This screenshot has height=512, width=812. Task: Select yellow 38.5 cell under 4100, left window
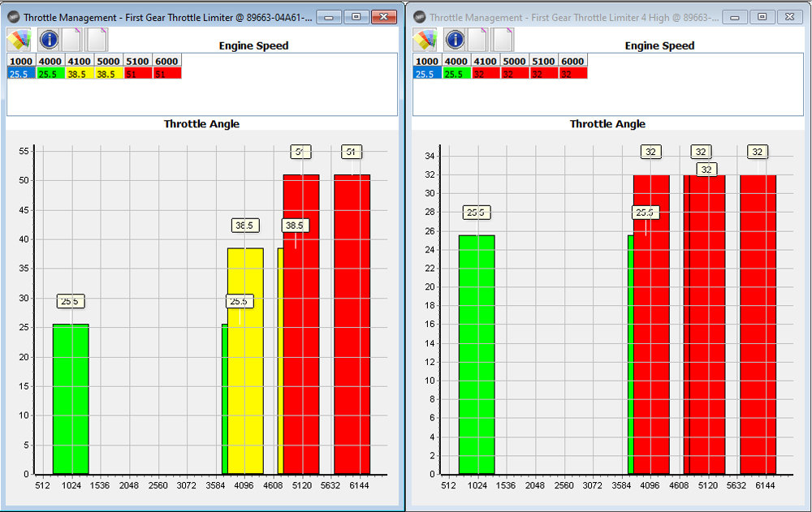coord(80,74)
